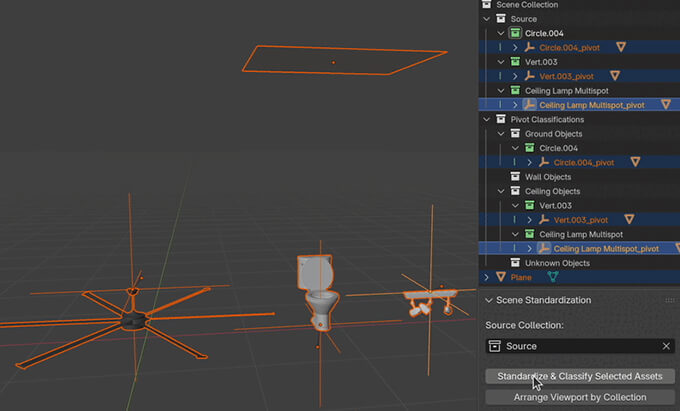Click the Wall Objects collection icon
680x411 pixels.
pyautogui.click(x=516, y=177)
